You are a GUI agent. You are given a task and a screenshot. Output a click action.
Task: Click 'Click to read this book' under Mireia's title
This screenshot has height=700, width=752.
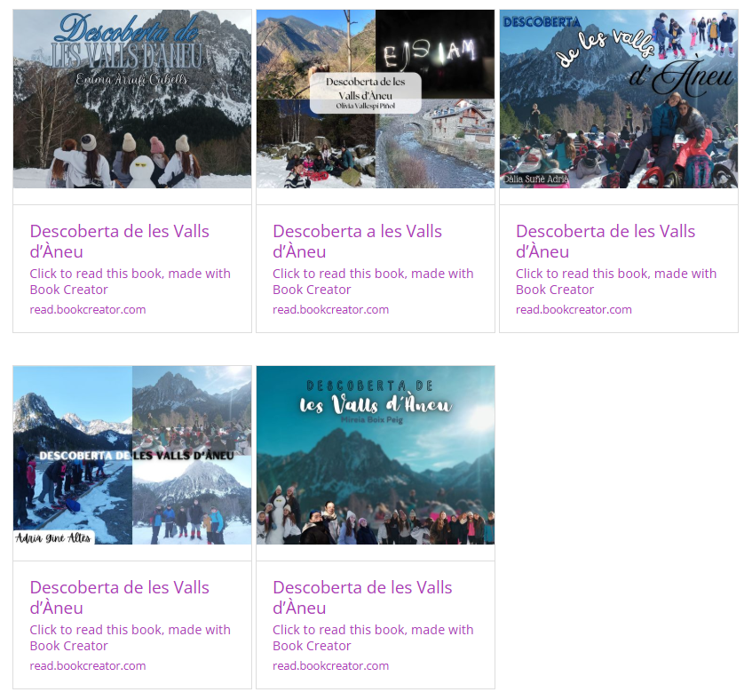coord(373,638)
